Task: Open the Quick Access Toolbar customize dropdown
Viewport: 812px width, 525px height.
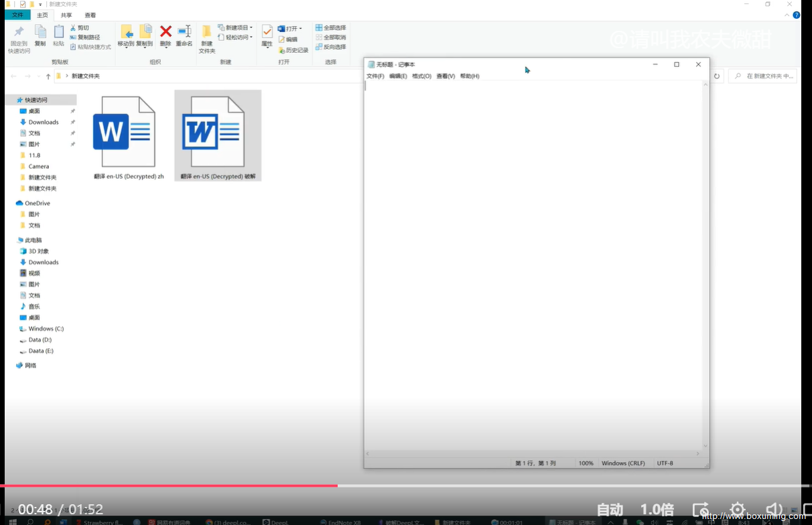Action: [x=40, y=5]
